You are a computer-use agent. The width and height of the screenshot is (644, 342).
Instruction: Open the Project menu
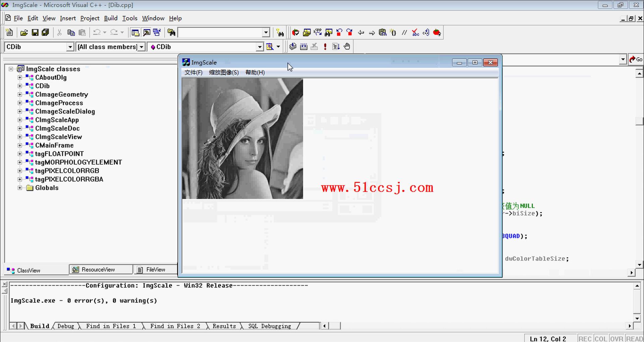coord(90,18)
